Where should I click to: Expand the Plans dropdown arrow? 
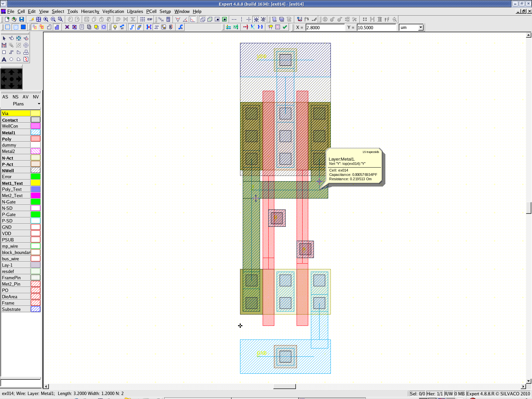pyautogui.click(x=39, y=104)
